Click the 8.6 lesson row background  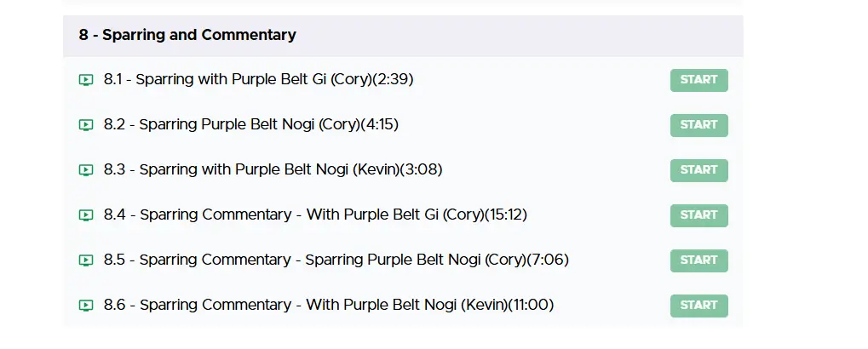coord(613,305)
